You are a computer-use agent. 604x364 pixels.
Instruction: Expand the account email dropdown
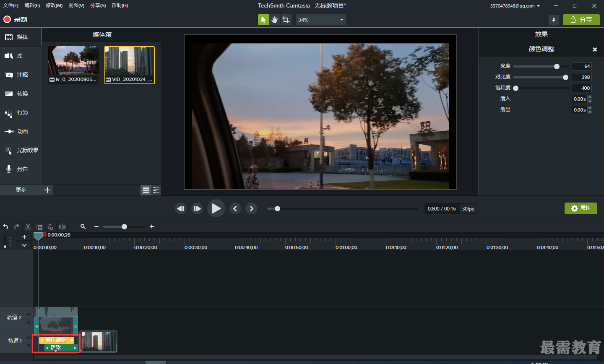[515, 6]
